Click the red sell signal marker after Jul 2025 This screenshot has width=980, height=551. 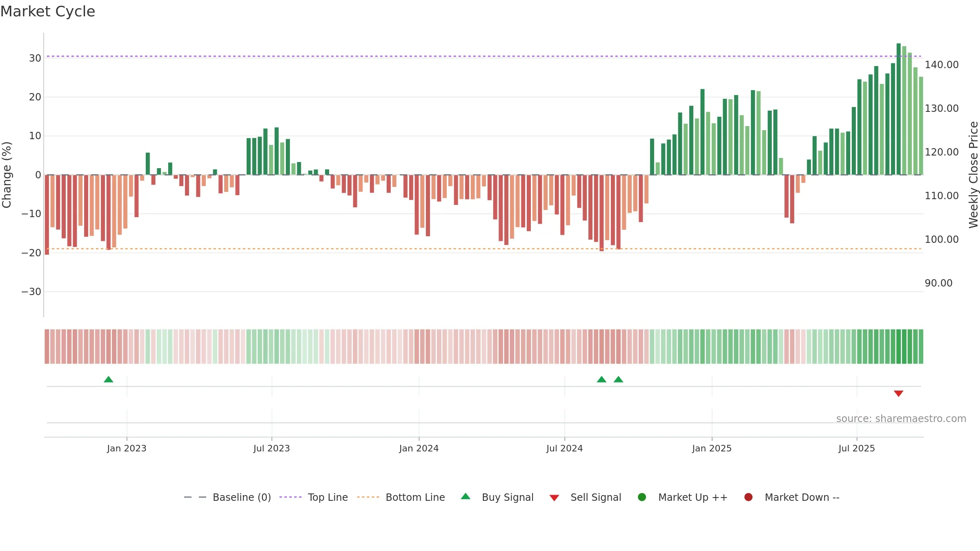[x=898, y=393]
